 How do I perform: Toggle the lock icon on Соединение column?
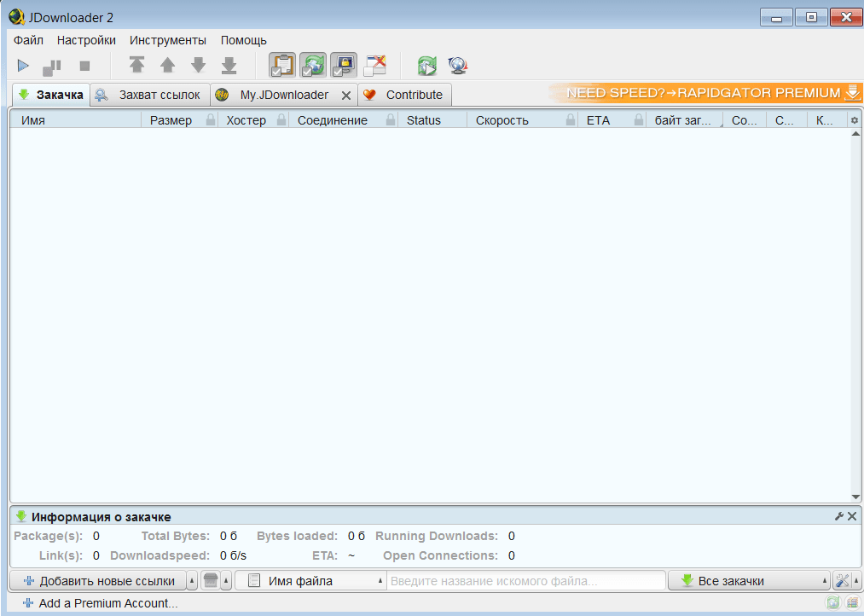tap(391, 119)
